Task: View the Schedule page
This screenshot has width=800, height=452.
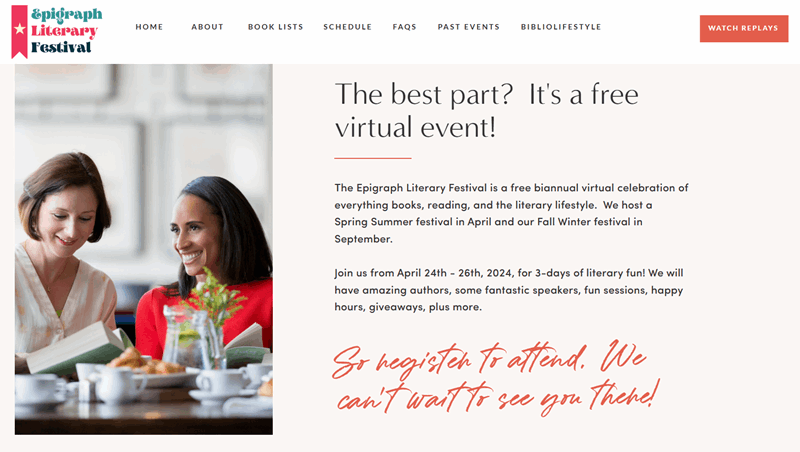Action: point(347,27)
